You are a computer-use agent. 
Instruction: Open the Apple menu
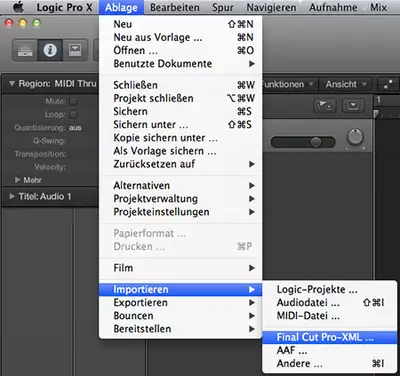point(18,7)
